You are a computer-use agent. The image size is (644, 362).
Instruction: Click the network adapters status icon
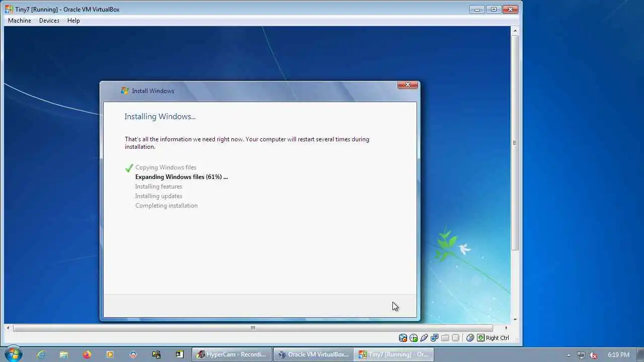(x=435, y=338)
